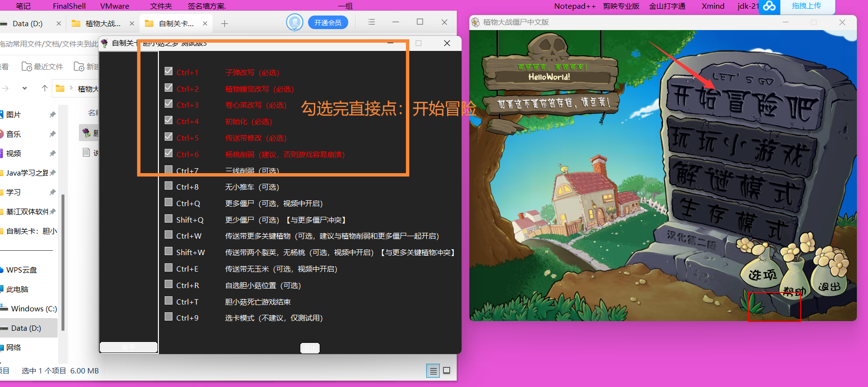Enable Ctrl+9 选卡模式 checkbox
The image size is (868, 387).
pos(169,317)
